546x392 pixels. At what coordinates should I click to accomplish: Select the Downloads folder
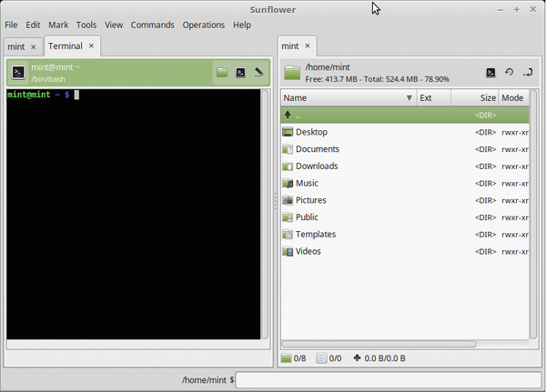pos(405,166)
